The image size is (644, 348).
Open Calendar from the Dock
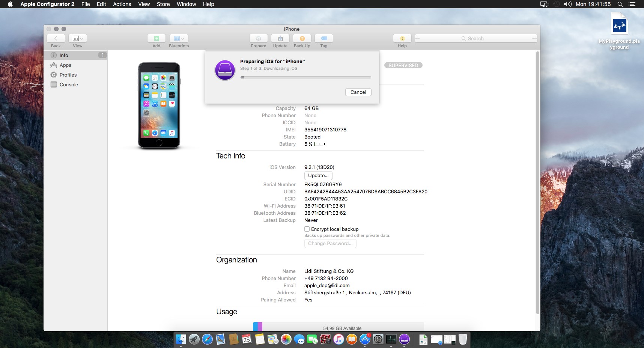point(247,339)
